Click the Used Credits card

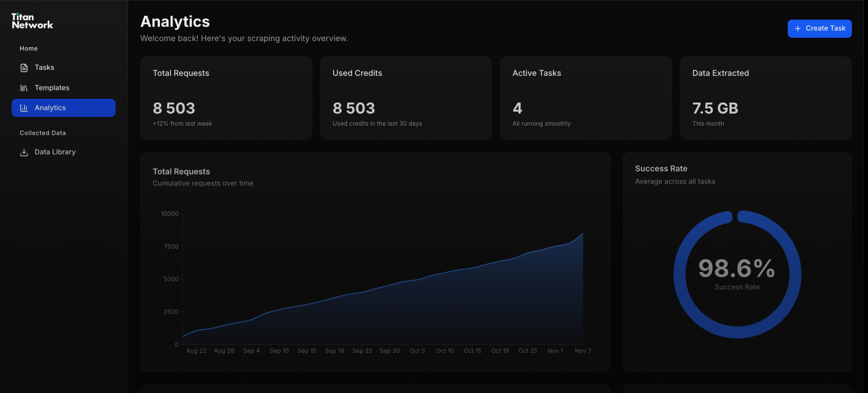406,98
